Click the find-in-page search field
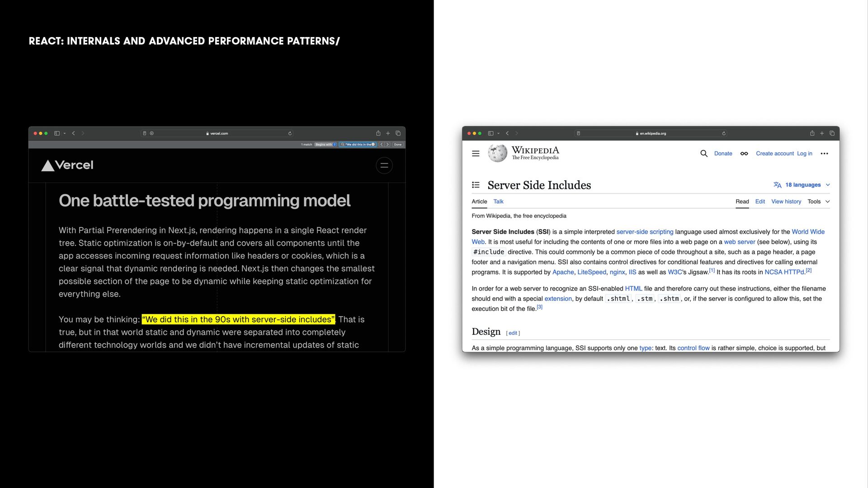868x488 pixels. [x=358, y=145]
